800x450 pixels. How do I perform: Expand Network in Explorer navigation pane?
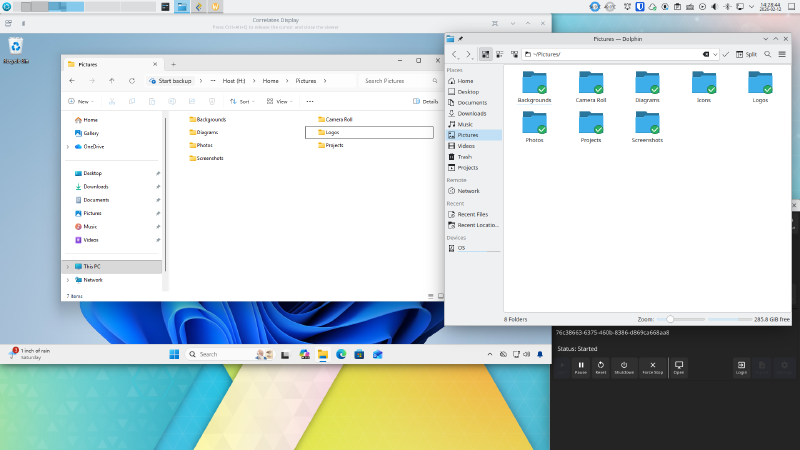68,280
